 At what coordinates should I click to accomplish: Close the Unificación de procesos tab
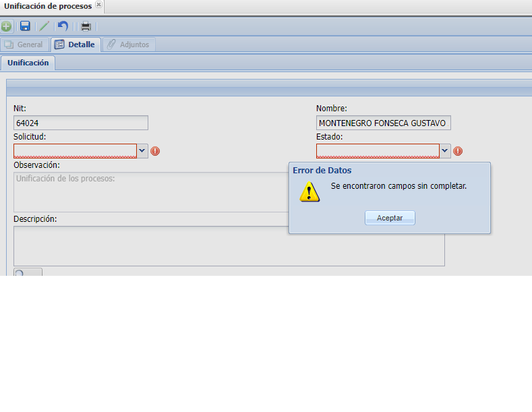point(98,5)
